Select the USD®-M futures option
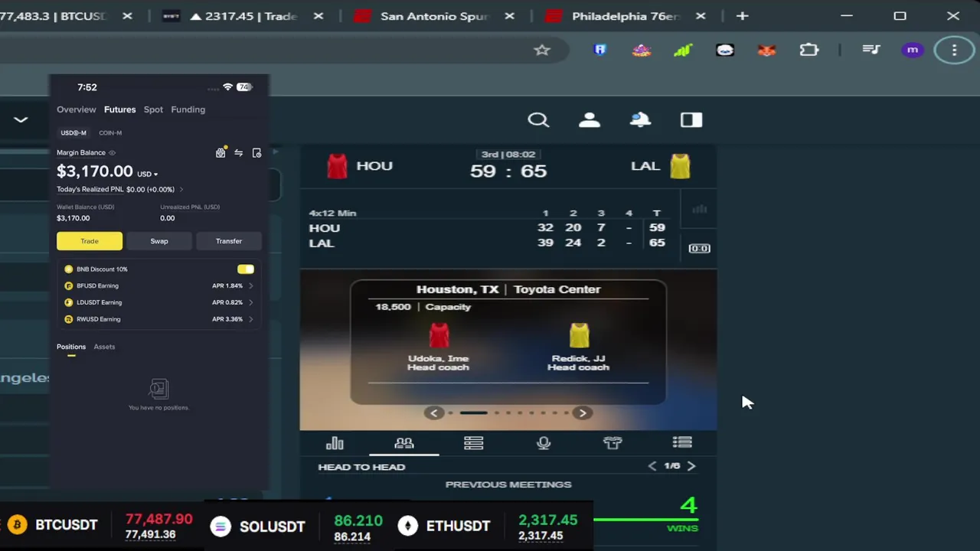Image resolution: width=980 pixels, height=551 pixels. click(x=73, y=133)
